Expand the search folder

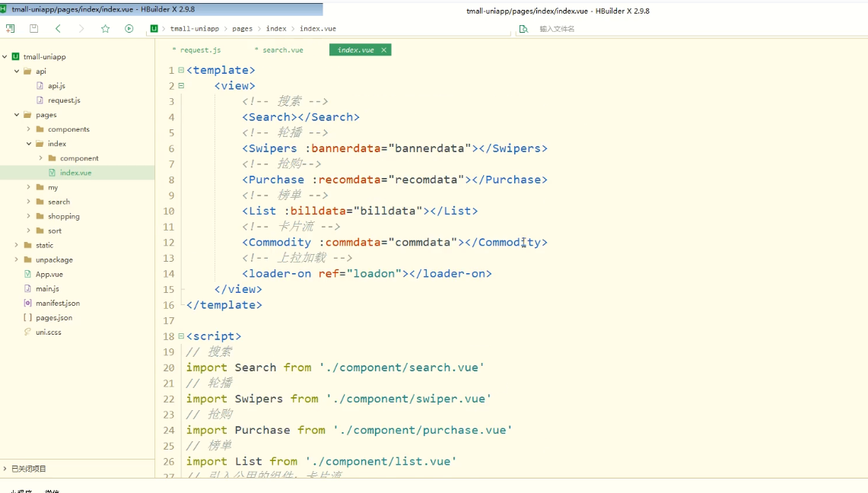pyautogui.click(x=29, y=202)
